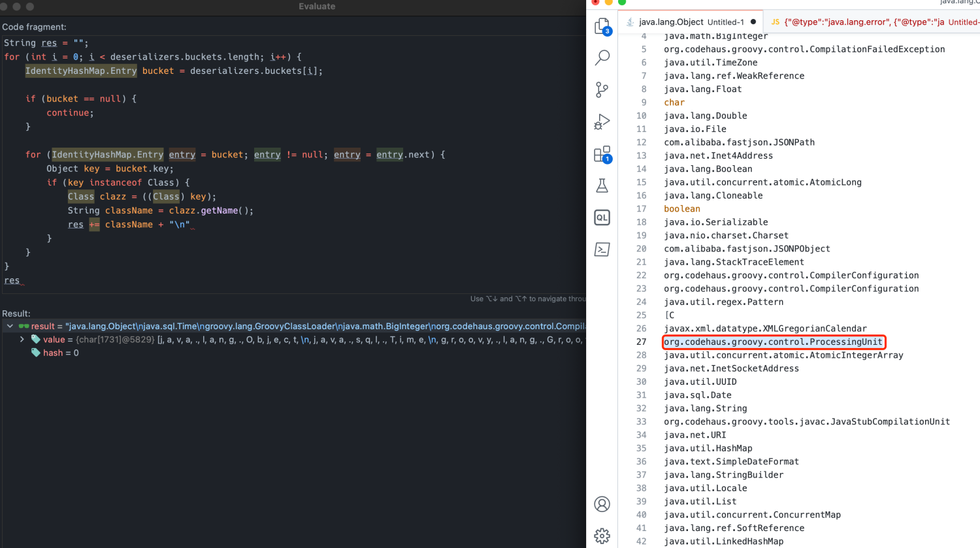The height and width of the screenshot is (548, 980).
Task: Click the line java.util.LinkedHashMap
Action: click(723, 541)
